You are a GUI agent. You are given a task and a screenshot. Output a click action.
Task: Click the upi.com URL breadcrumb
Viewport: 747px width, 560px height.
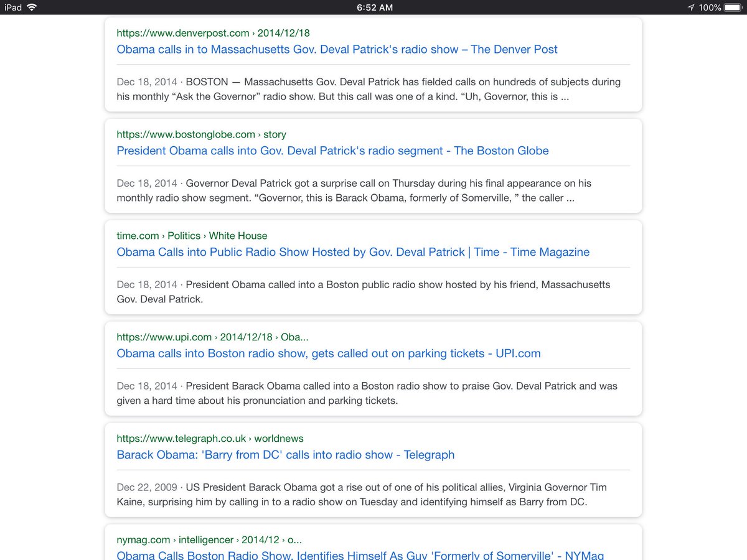(212, 337)
